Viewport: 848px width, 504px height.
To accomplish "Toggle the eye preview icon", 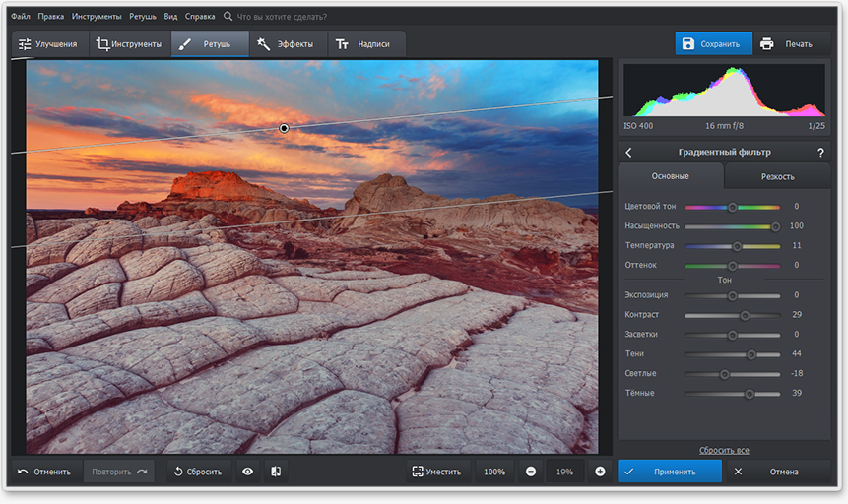I will [247, 472].
